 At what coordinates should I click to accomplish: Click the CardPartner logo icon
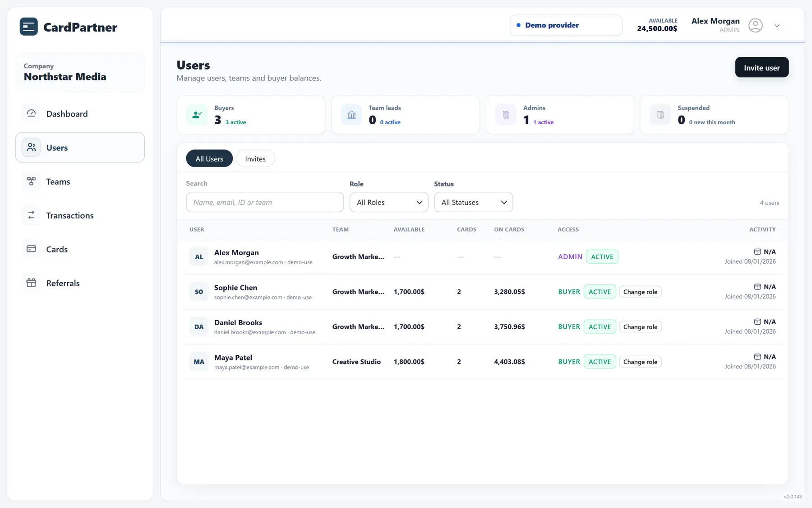28,27
